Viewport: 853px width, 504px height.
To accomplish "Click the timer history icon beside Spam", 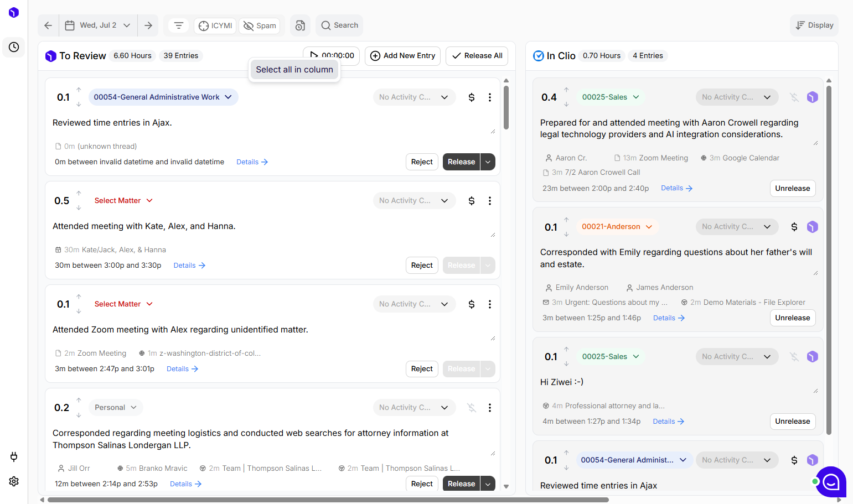I will [x=300, y=25].
